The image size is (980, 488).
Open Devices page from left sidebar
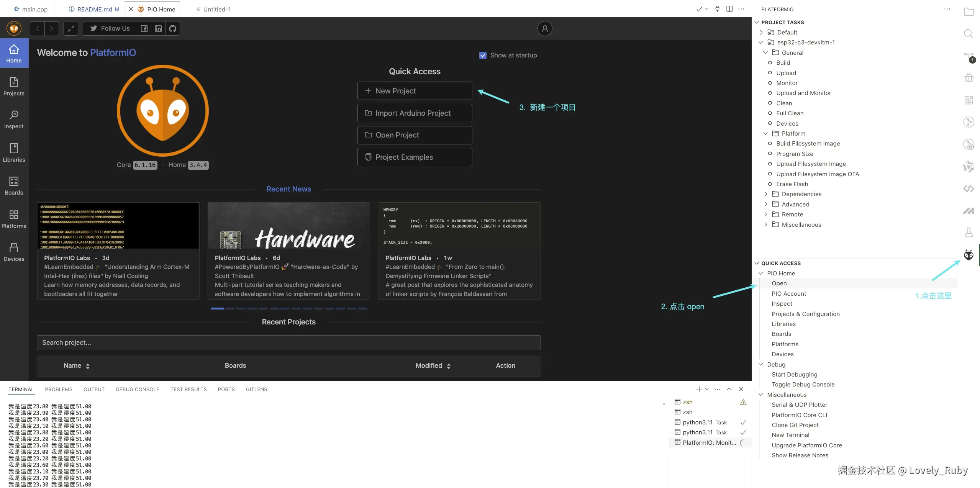14,252
